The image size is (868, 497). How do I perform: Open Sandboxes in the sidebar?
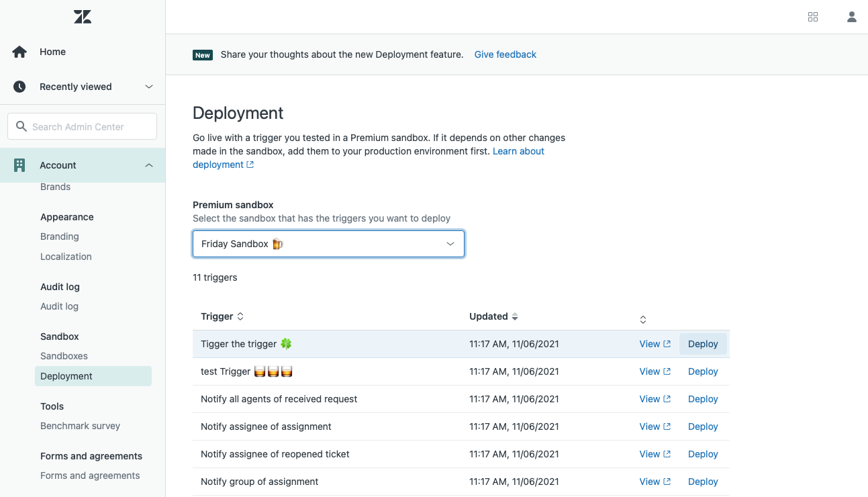64,356
